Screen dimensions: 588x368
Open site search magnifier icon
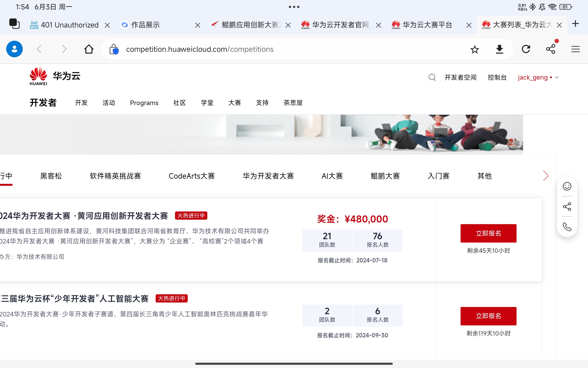(x=432, y=78)
